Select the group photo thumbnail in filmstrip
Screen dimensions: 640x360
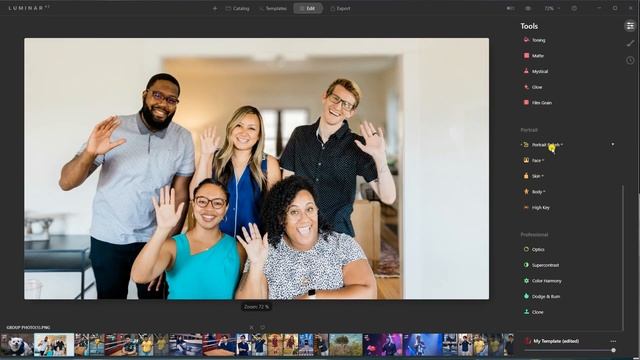pyautogui.click(x=54, y=344)
